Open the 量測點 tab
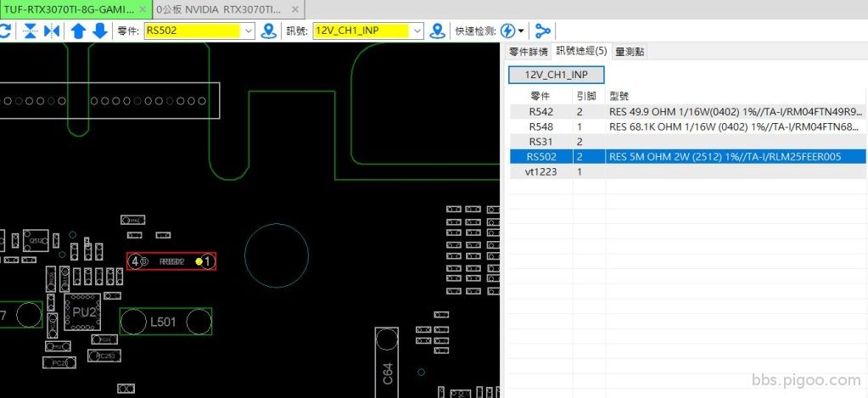Viewport: 868px width, 398px height. (x=629, y=52)
